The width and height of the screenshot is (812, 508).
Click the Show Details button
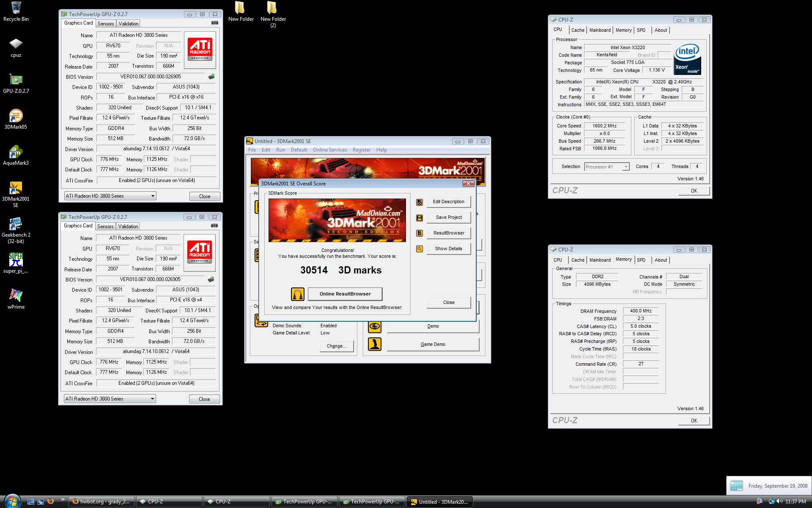coord(449,249)
